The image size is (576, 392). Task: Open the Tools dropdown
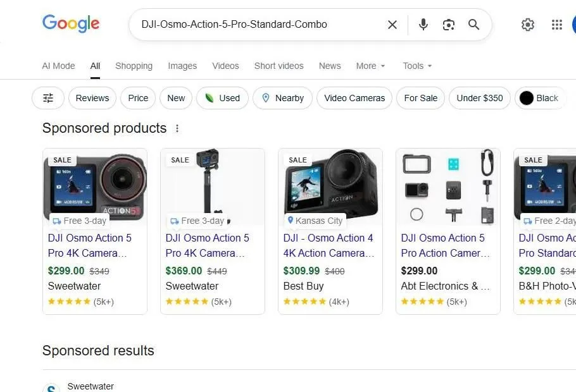[417, 66]
